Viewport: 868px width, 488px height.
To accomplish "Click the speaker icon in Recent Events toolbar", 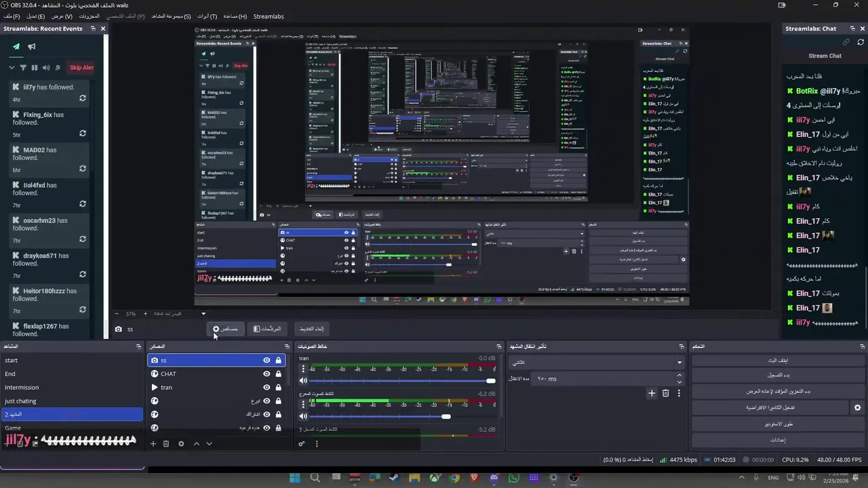I will tap(46, 68).
